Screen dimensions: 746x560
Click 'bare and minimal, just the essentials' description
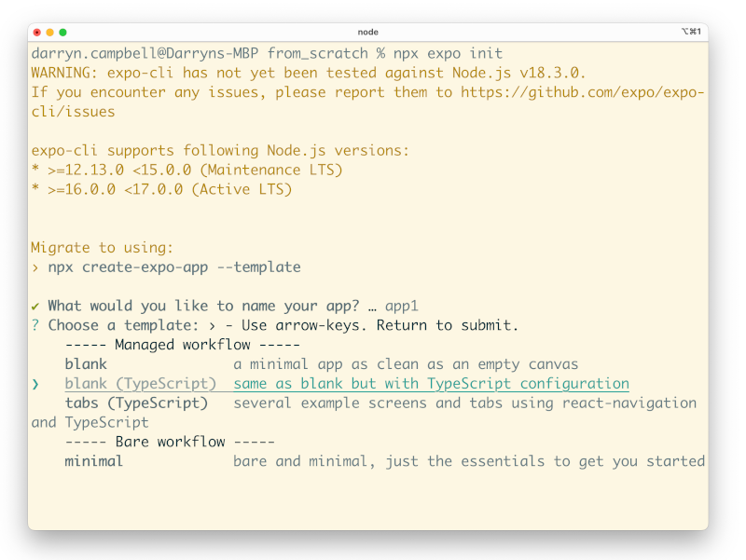(469, 461)
